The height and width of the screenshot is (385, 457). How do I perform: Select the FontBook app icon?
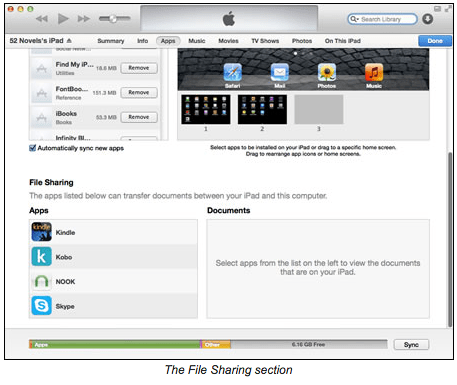41,93
